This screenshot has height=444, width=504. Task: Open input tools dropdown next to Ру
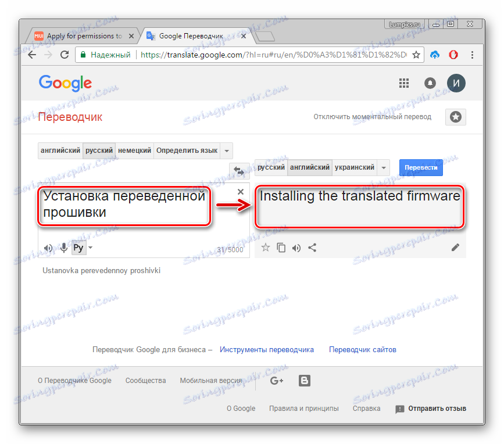(91, 248)
